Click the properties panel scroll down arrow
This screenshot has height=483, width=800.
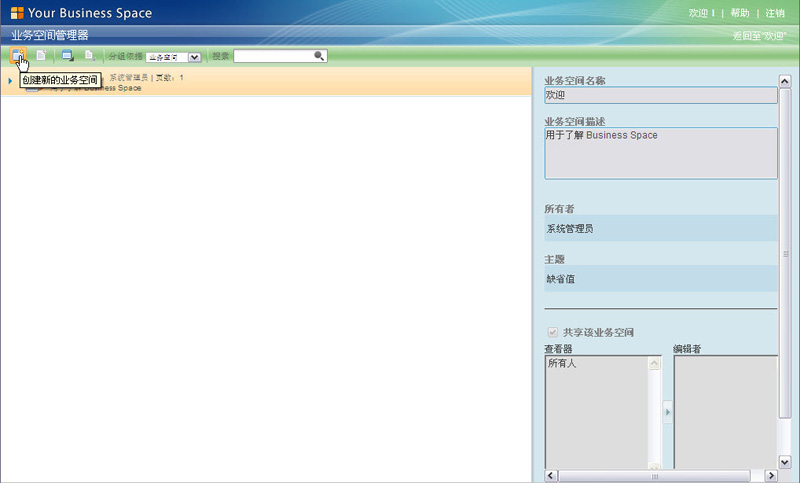tap(785, 462)
